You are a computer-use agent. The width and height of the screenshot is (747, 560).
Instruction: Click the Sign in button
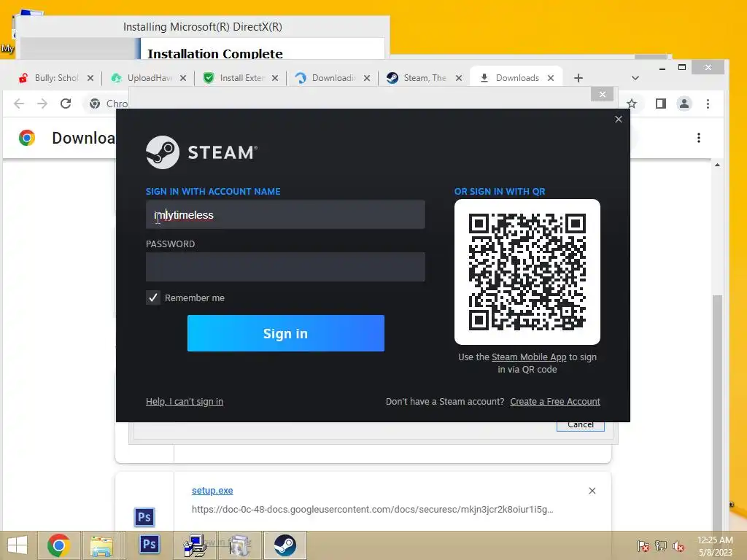(x=286, y=333)
